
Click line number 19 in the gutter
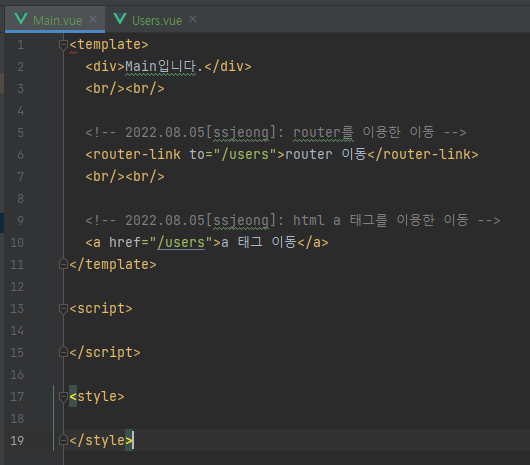[x=17, y=440]
